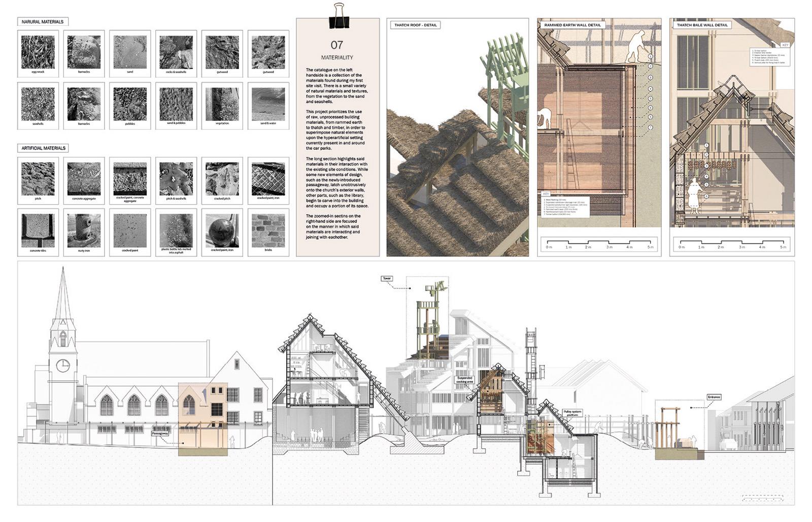Click the 07 Materiality panel title
Screen dimensions: 812x522
(337, 50)
